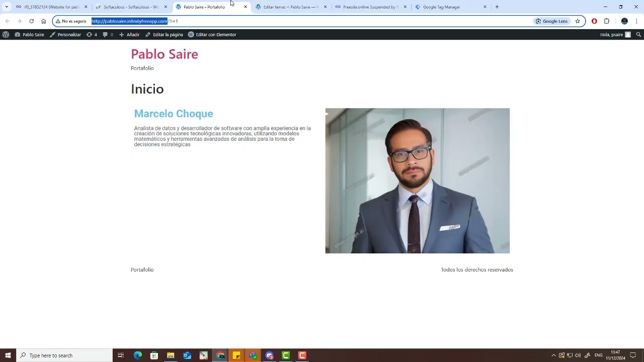
Task: Close the Google Tag Manager tab
Action: click(485, 7)
